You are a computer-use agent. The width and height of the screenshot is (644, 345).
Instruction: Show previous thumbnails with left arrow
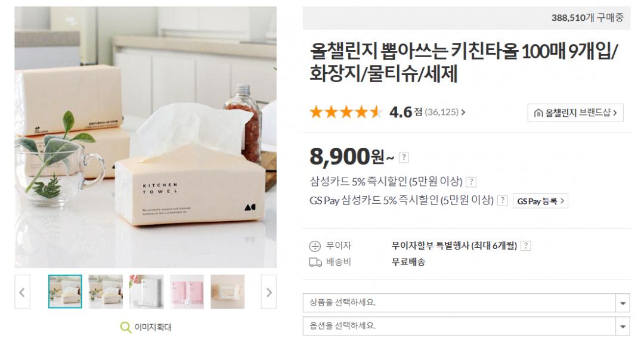point(22,292)
